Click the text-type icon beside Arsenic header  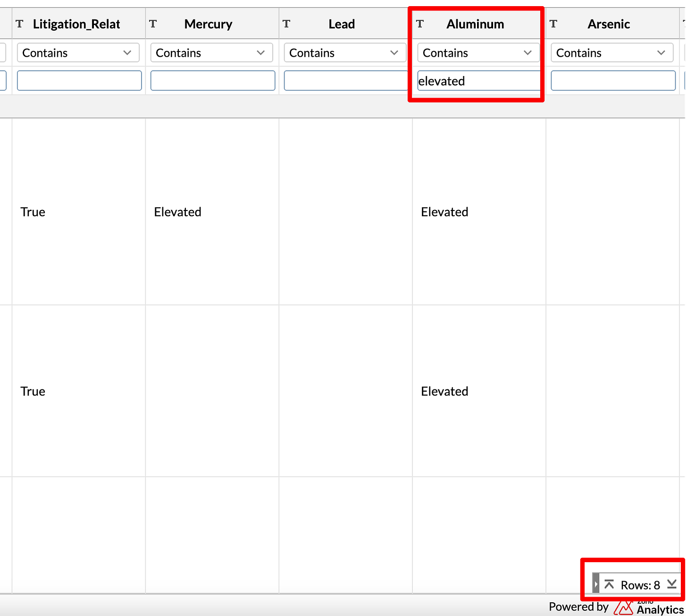553,24
